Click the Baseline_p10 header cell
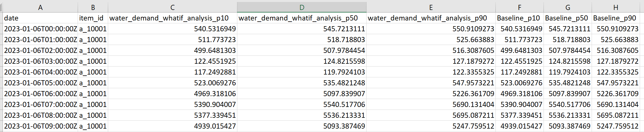This screenshot has height=132, width=644. (x=520, y=18)
